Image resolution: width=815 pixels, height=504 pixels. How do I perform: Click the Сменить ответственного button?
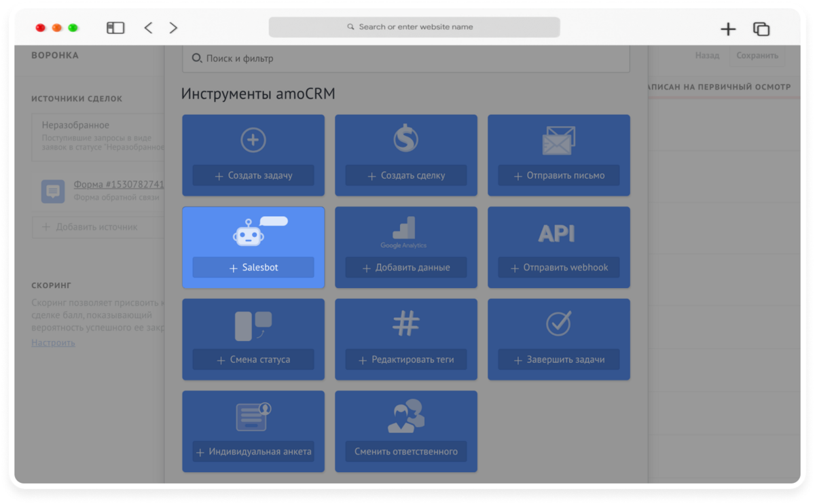406,452
